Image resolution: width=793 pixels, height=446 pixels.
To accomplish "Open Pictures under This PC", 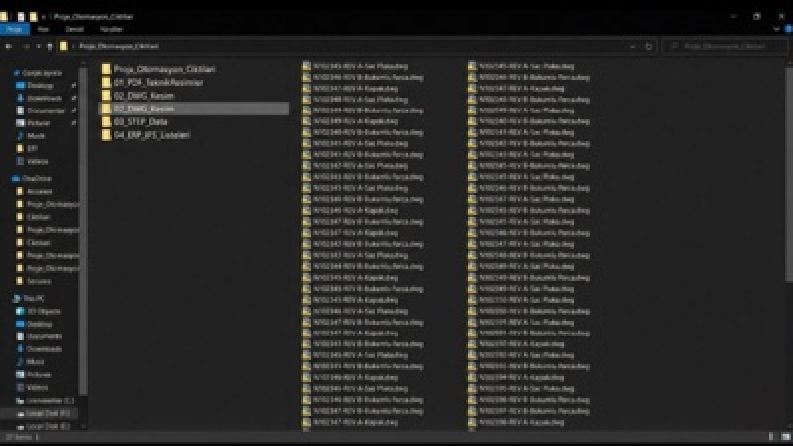I will (x=34, y=375).
